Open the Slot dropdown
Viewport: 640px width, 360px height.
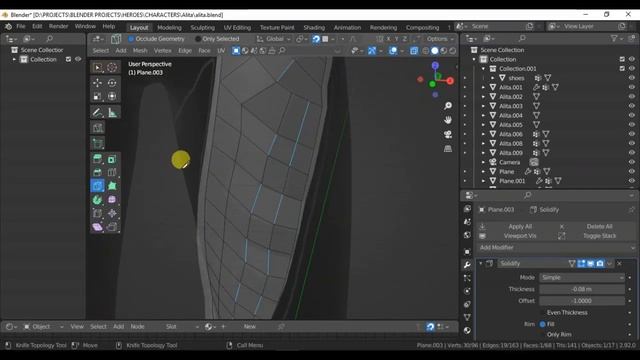[x=182, y=327]
